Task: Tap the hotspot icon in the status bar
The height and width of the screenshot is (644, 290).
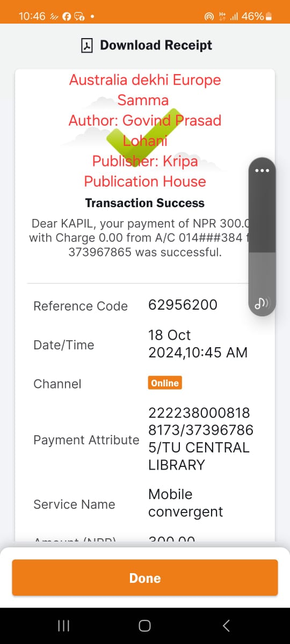Action: coord(209,17)
